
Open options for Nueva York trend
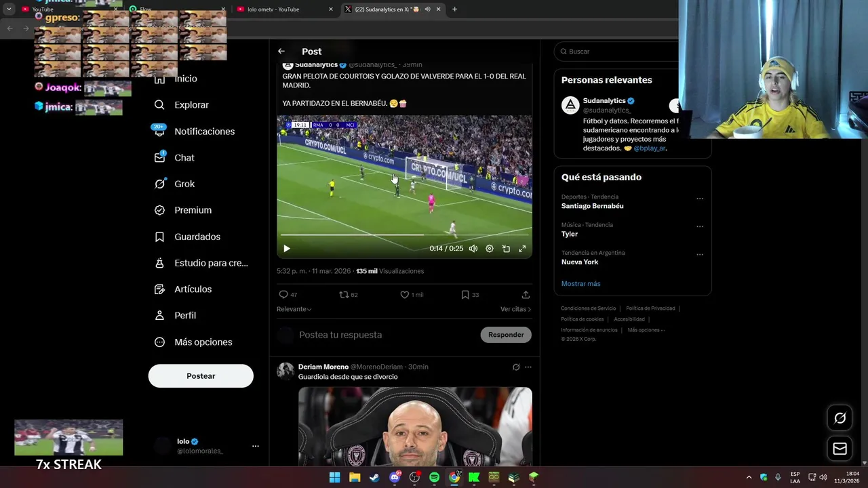pos(700,255)
